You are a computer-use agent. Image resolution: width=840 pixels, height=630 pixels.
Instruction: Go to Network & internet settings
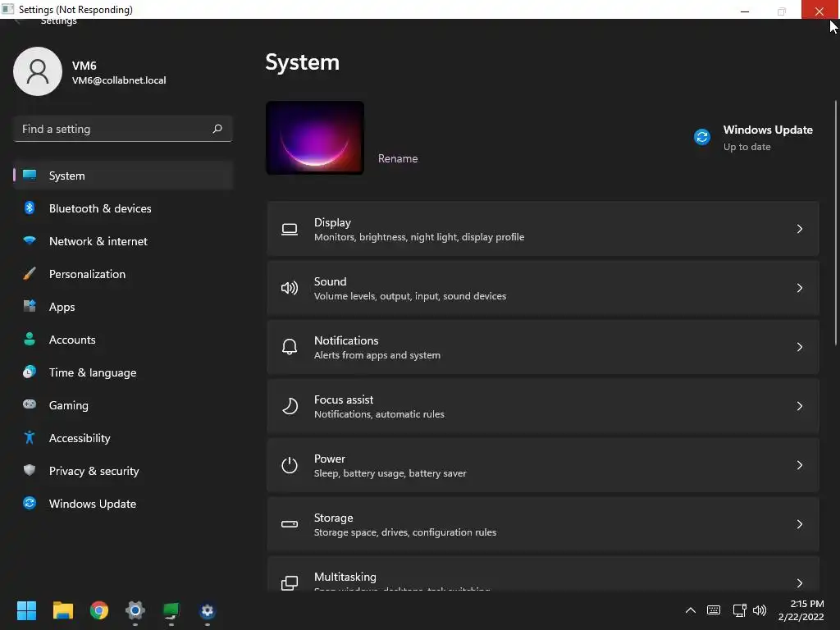(123, 241)
